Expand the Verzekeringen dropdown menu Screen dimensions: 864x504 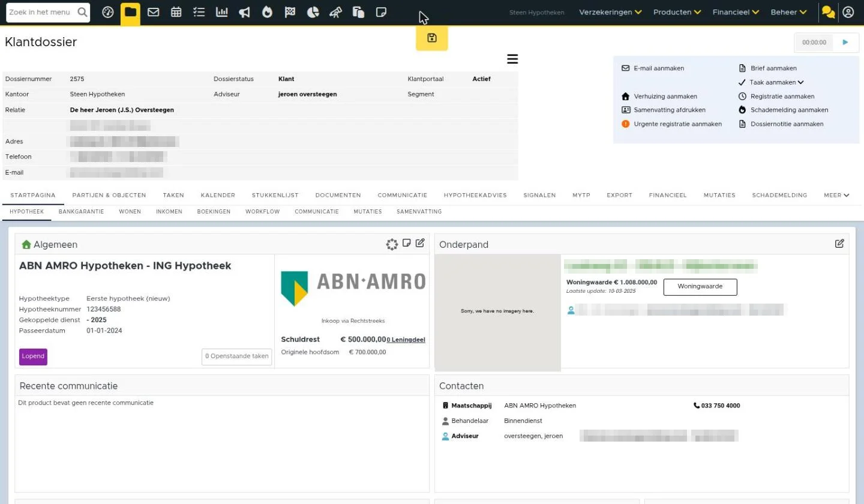[x=610, y=12]
